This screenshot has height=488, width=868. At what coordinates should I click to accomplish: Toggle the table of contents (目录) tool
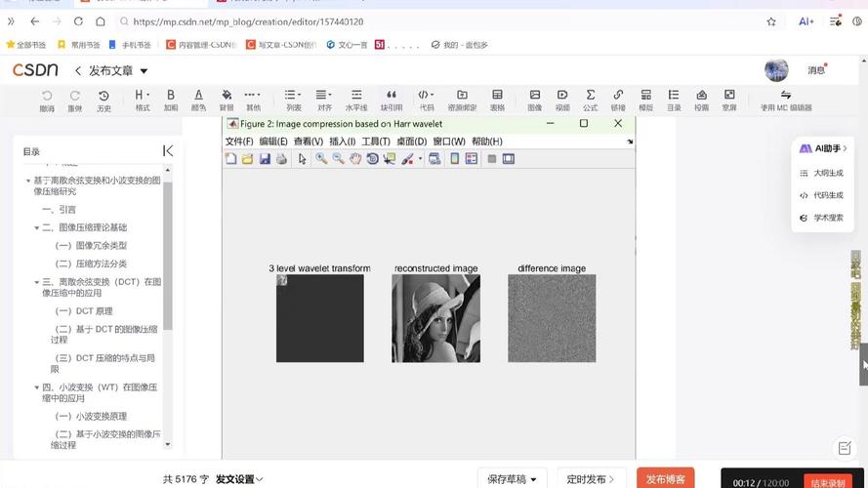(674, 101)
